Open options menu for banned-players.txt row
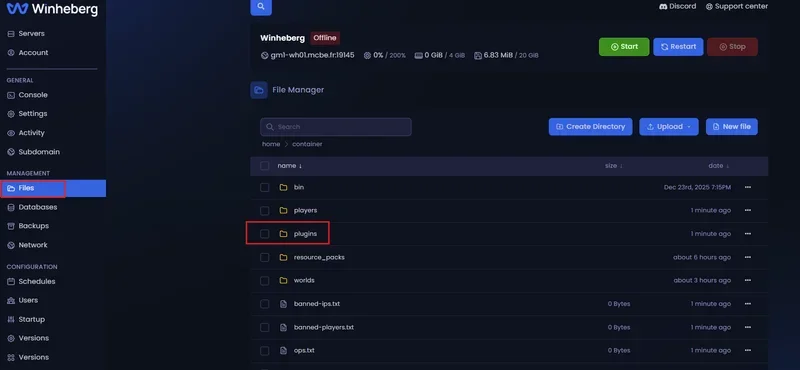Screen dimensions: 800x370 click(x=747, y=327)
